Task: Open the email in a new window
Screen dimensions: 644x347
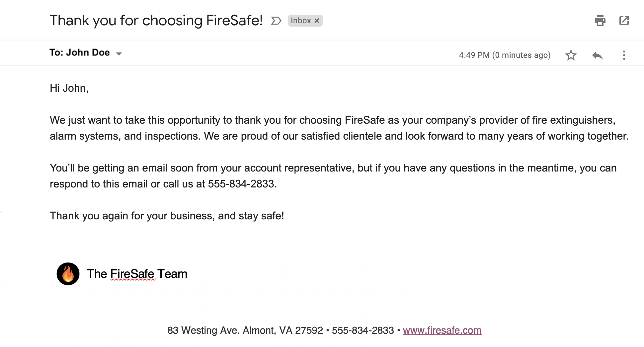Action: pos(624,20)
